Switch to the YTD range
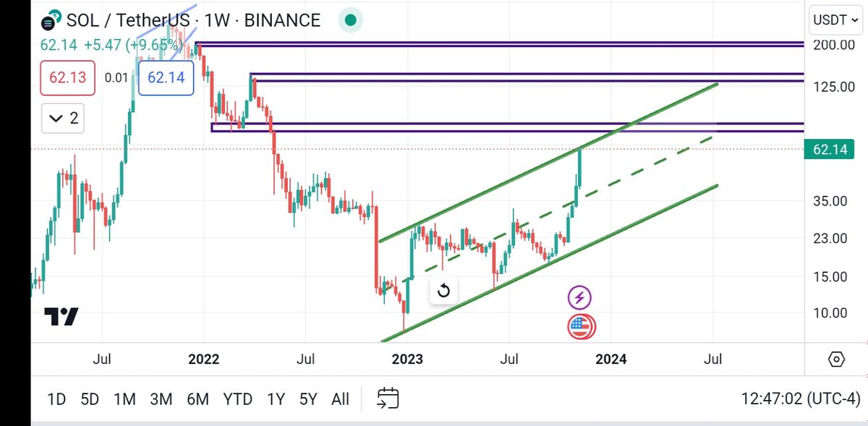 [x=237, y=399]
